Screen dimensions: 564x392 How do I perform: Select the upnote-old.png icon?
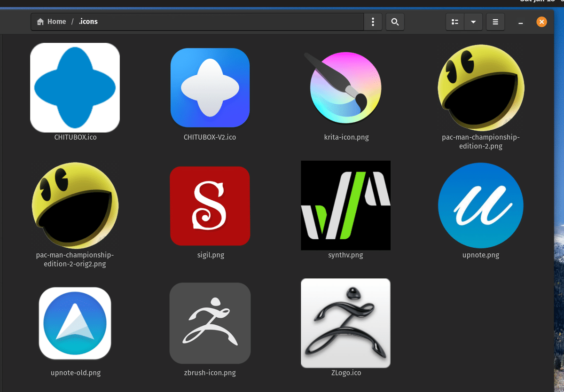tap(75, 323)
